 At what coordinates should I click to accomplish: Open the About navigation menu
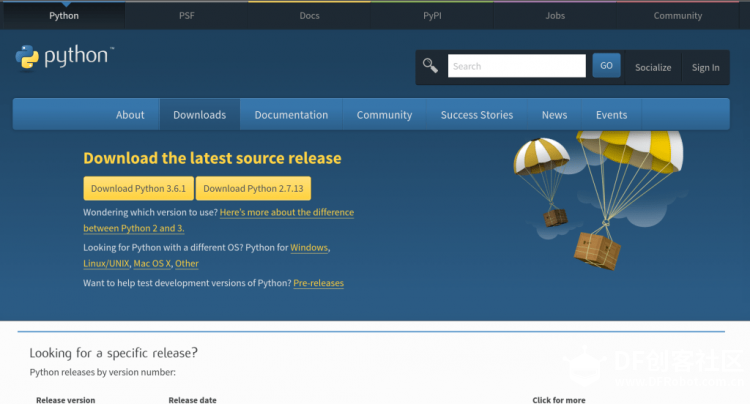tap(130, 115)
